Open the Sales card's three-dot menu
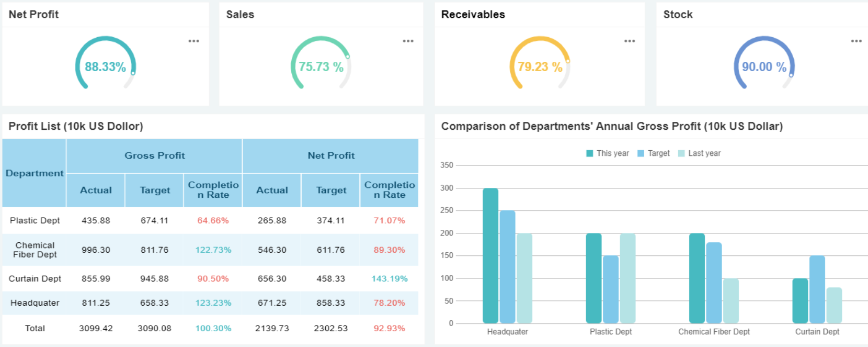The image size is (868, 347). pos(408,41)
